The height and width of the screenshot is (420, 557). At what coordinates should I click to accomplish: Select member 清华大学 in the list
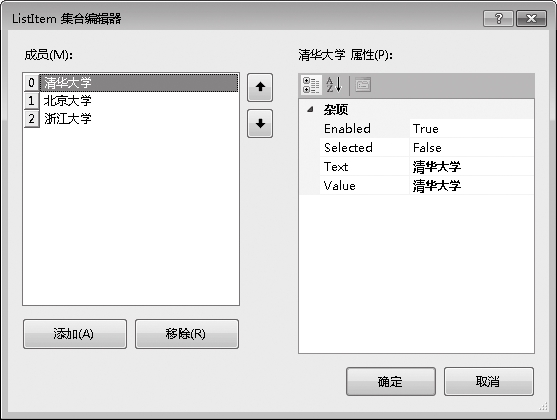(x=139, y=83)
